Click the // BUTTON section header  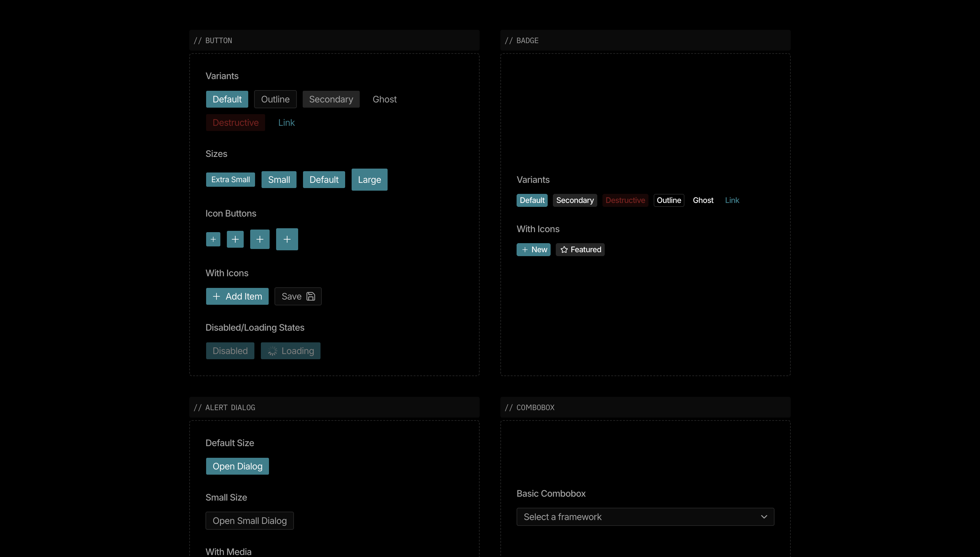(x=334, y=41)
